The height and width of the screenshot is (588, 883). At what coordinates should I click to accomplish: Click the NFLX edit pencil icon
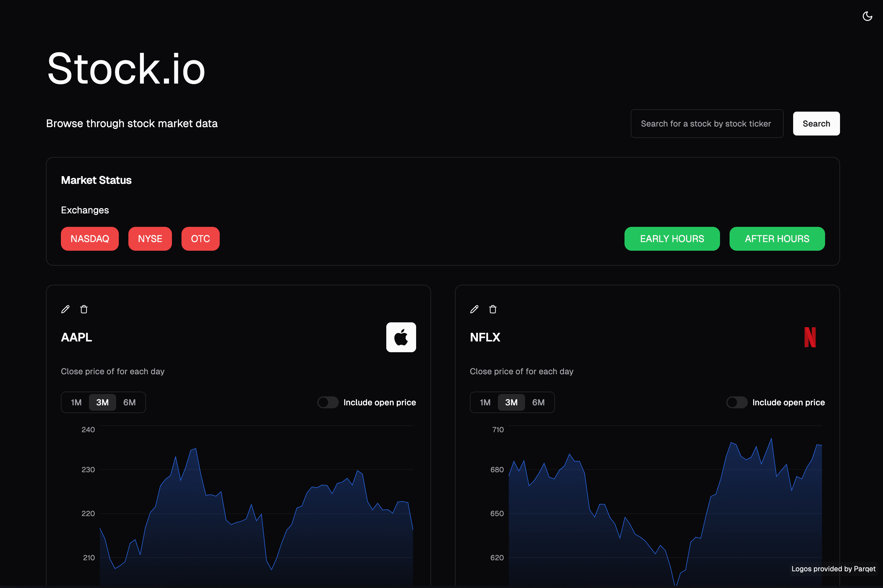click(x=474, y=310)
